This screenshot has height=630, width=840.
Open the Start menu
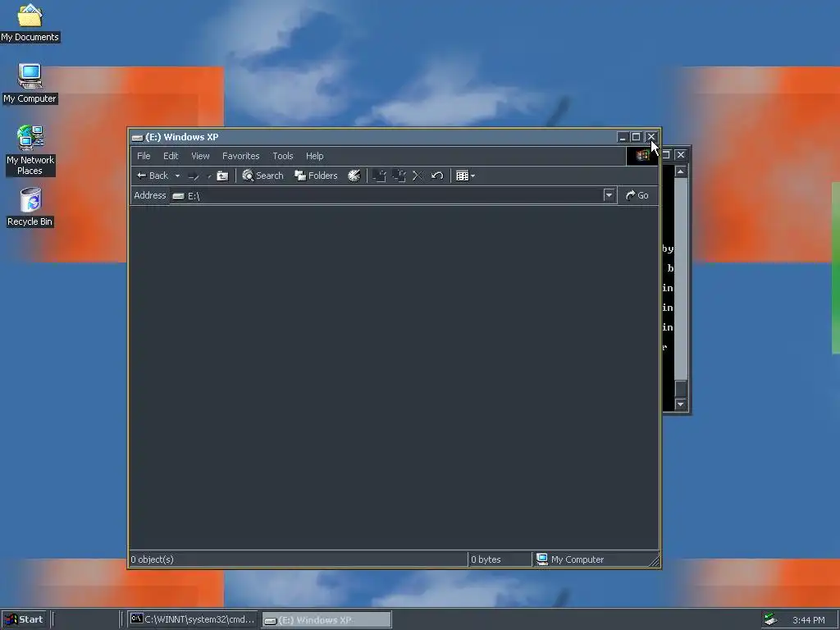(x=23, y=619)
